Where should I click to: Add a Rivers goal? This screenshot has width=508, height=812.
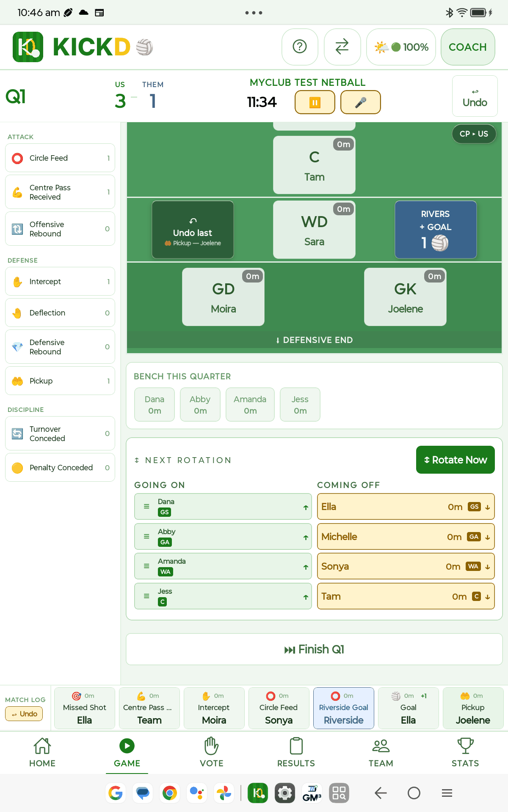tap(436, 230)
